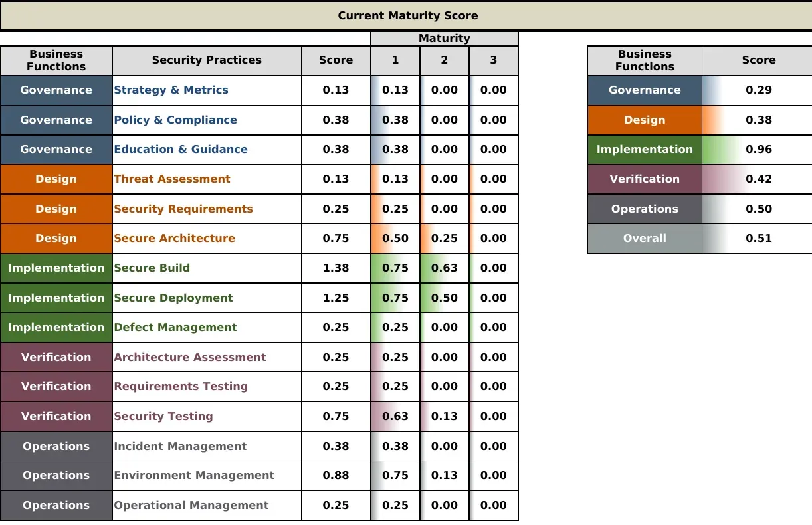
Task: Select the Security Practices column header
Action: coord(207,60)
